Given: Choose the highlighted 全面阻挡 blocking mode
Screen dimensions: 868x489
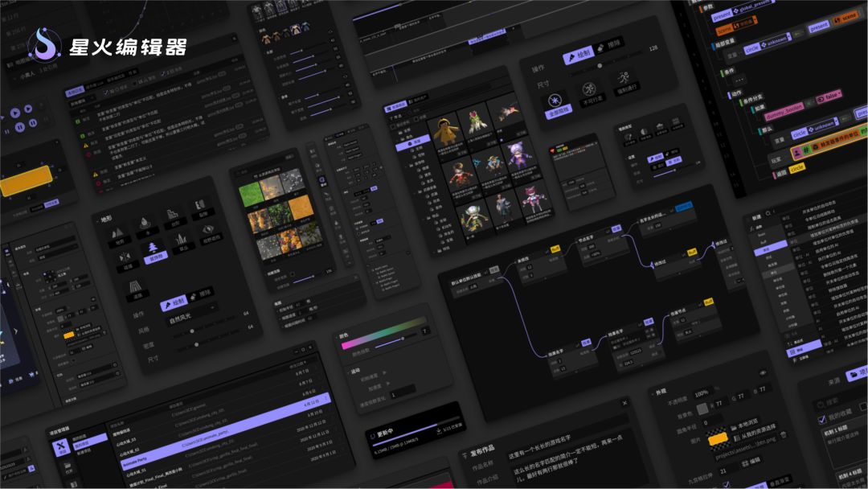Looking at the screenshot, I should (556, 104).
